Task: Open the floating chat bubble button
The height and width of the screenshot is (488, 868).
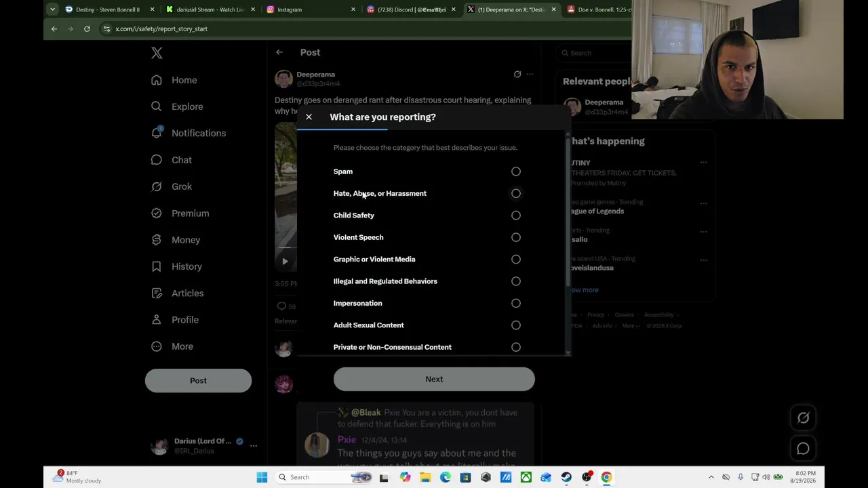Action: pyautogui.click(x=803, y=449)
